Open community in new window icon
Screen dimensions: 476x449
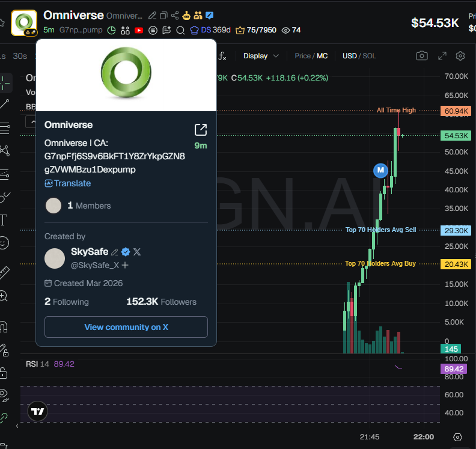201,130
